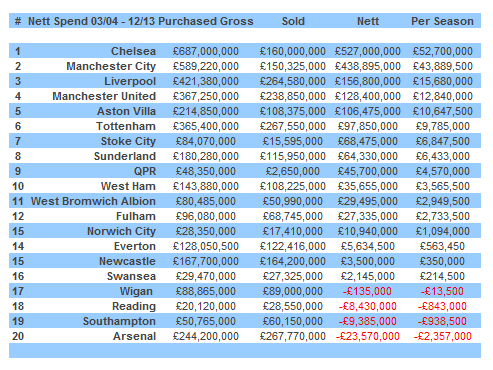Image resolution: width=493 pixels, height=370 pixels.
Task: Select the Per Season column header
Action: (x=442, y=21)
